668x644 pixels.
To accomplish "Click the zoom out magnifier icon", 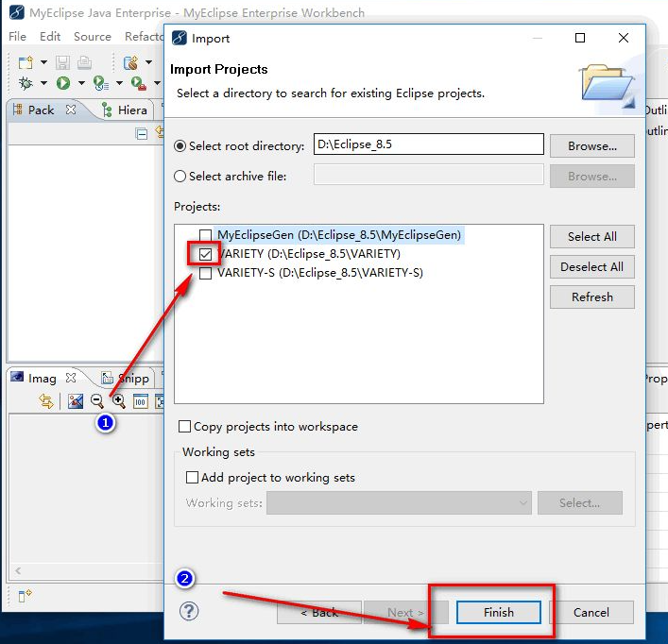I will pyautogui.click(x=96, y=401).
